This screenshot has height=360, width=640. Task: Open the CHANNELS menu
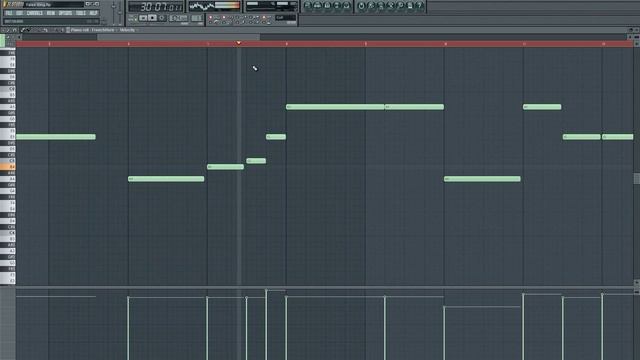tap(35, 13)
